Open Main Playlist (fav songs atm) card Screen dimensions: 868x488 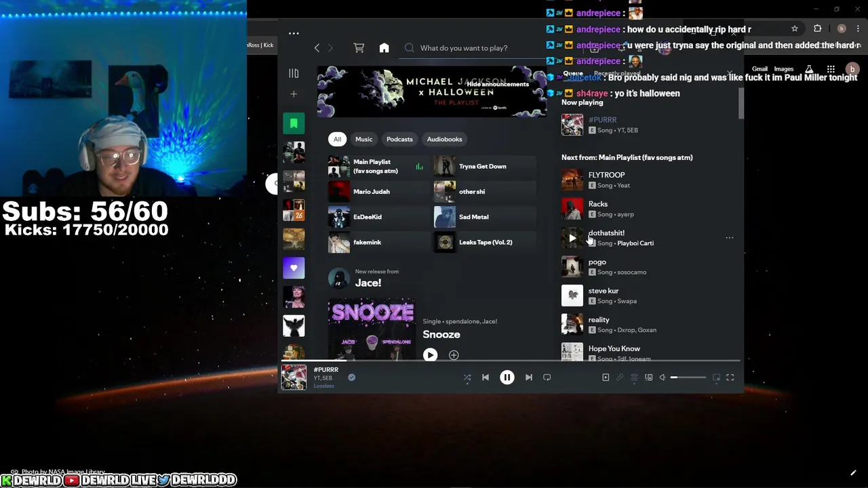(x=377, y=166)
